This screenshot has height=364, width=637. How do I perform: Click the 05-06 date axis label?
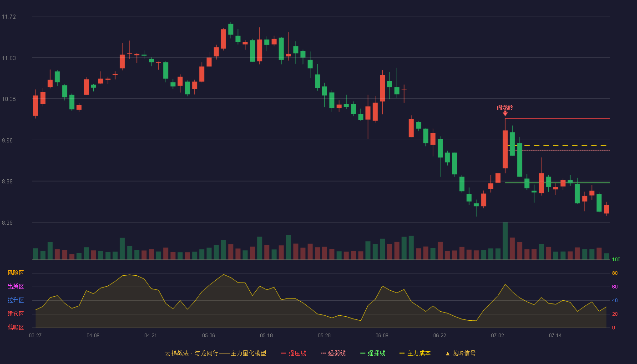coord(208,335)
